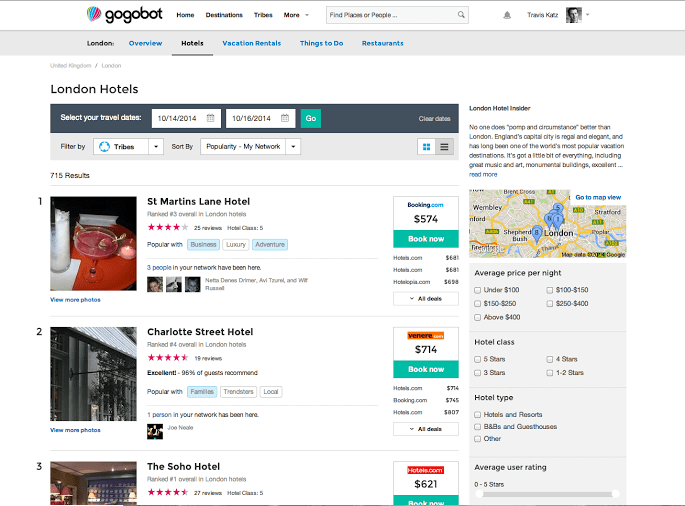Switch to grid view
The image size is (685, 506).
426,147
